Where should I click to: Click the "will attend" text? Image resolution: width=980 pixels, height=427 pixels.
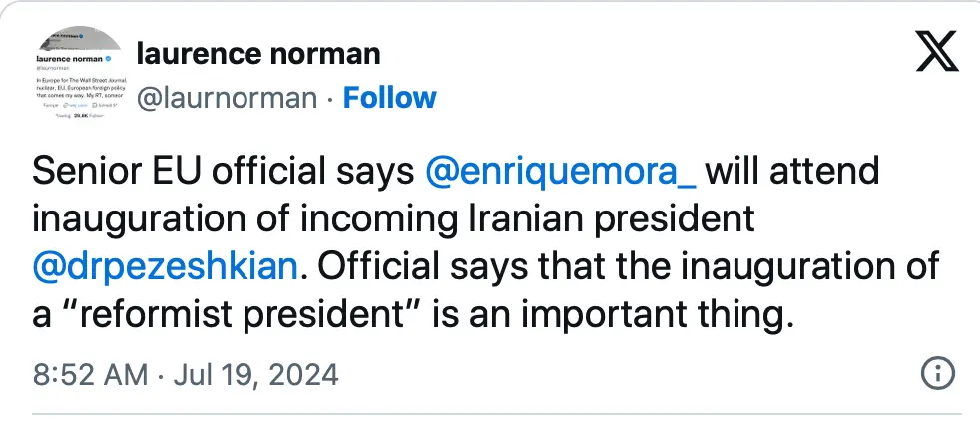794,171
